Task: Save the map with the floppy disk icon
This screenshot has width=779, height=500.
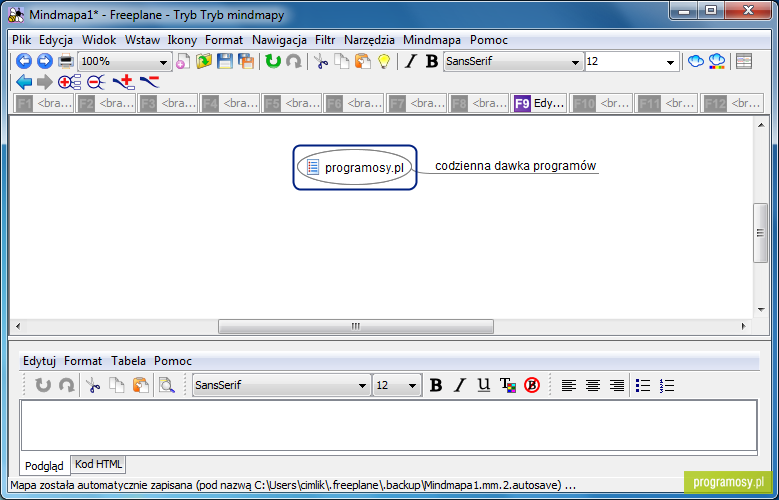Action: tap(225, 62)
